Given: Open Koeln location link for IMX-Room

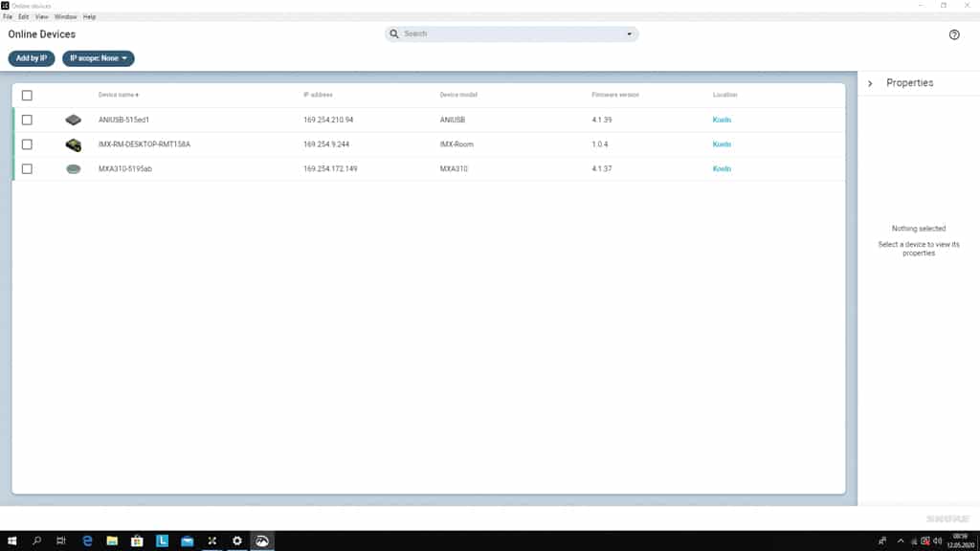Looking at the screenshot, I should pos(722,144).
